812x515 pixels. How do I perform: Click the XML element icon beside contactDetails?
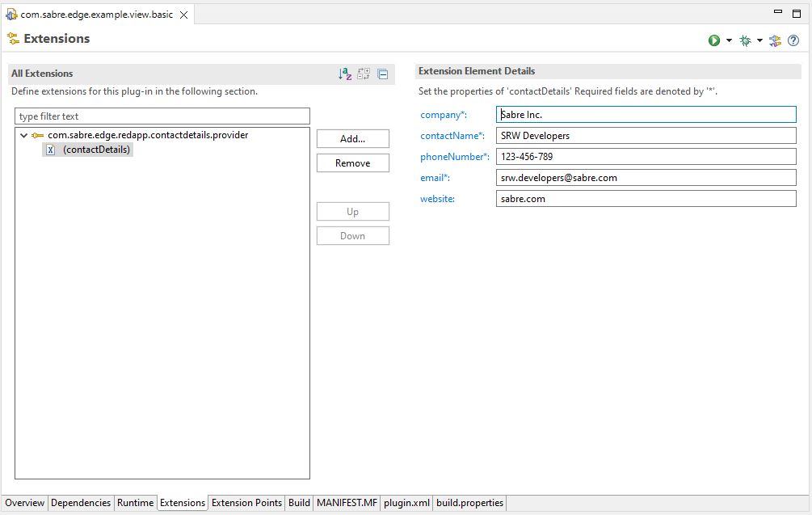click(50, 150)
